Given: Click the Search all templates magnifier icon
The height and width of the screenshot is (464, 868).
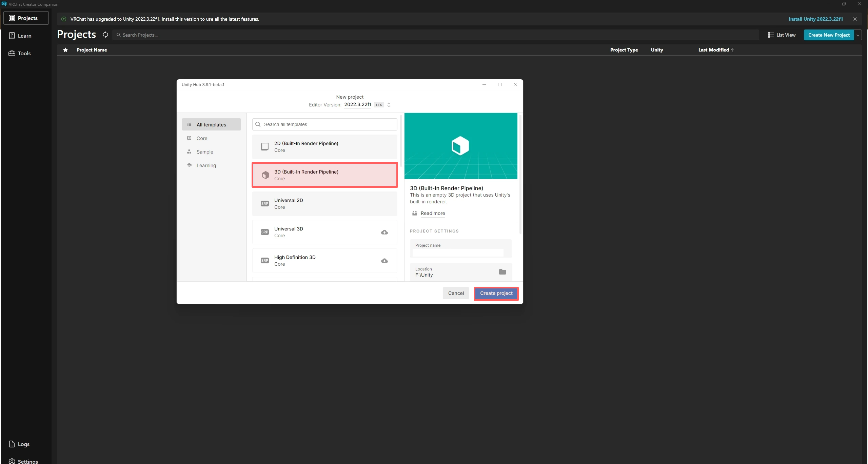Looking at the screenshot, I should tap(258, 124).
